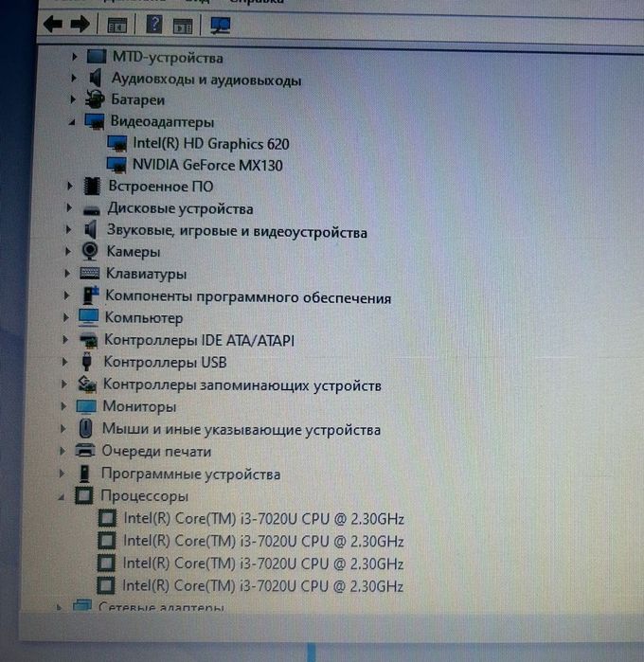
Task: Select Intel(R) HD Graphics 620 adapter
Action: [211, 144]
